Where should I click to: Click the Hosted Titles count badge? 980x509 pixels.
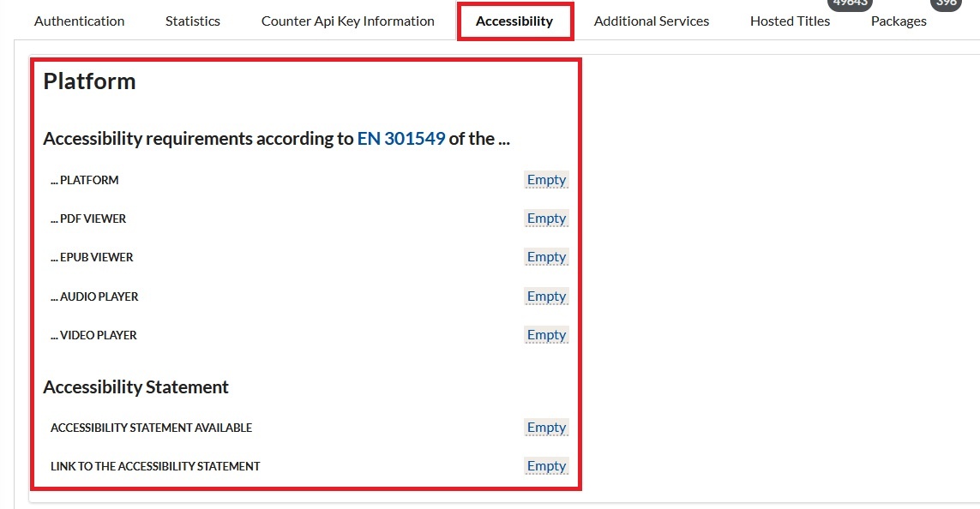(x=850, y=3)
